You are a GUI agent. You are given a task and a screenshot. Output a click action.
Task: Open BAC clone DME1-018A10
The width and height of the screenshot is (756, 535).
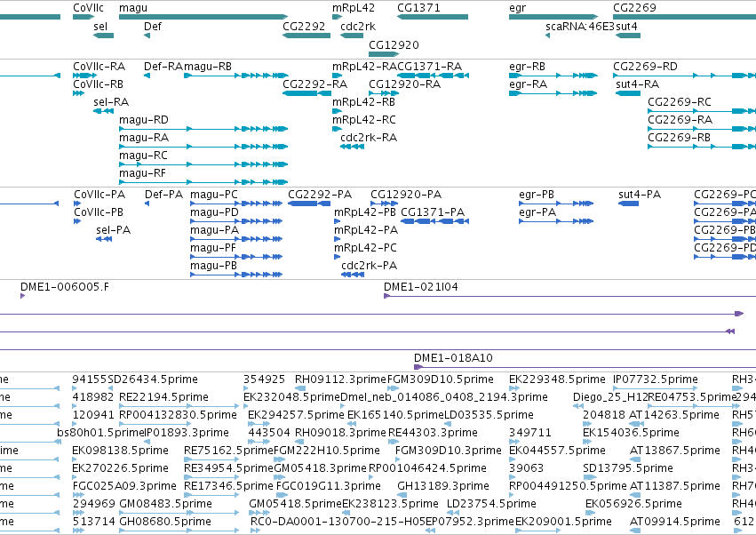click(453, 358)
